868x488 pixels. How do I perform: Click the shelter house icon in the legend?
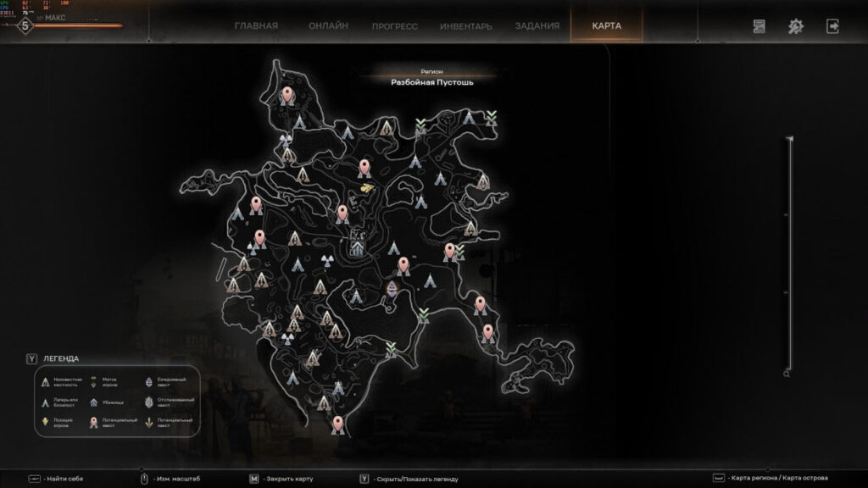click(93, 402)
